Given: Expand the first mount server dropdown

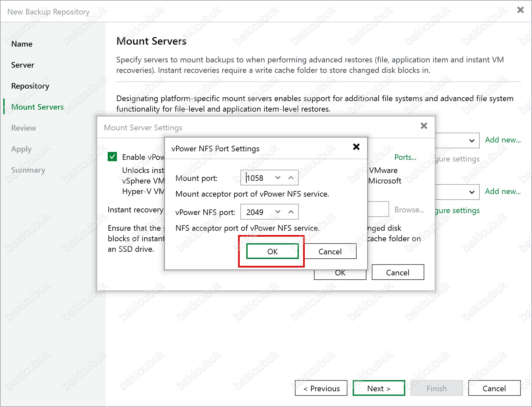Looking at the screenshot, I should (472, 140).
